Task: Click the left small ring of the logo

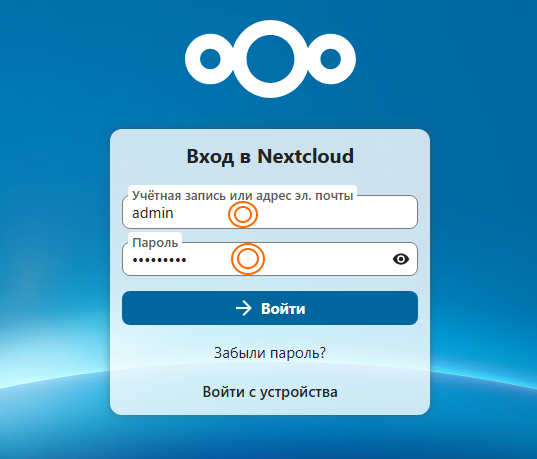Action: point(210,59)
